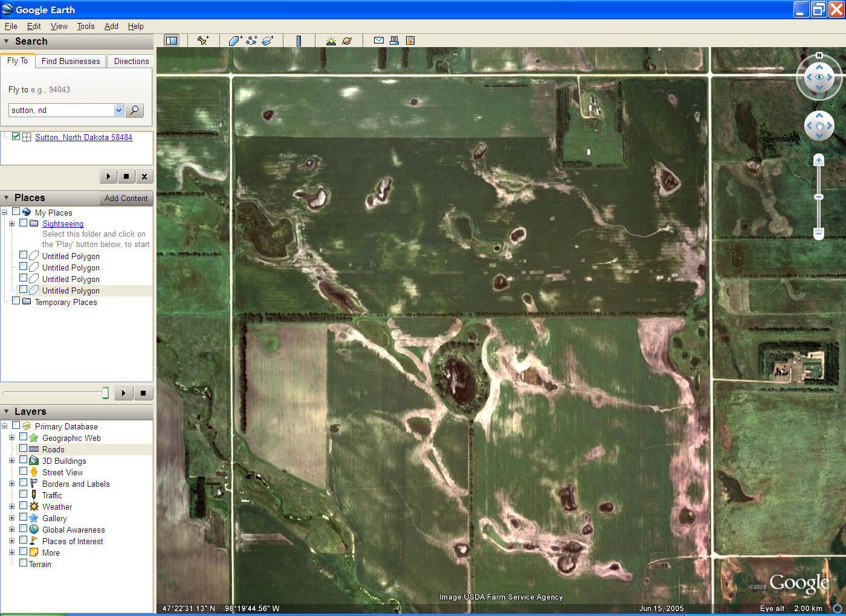Check the Sightseeing folder checkbox
Screen dimensions: 846x616
coord(24,223)
